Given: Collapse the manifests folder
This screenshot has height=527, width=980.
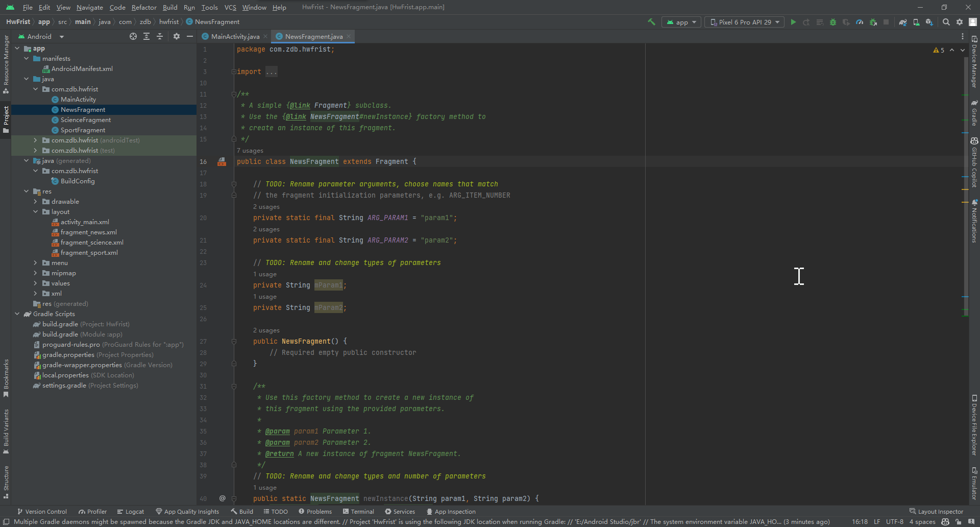Looking at the screenshot, I should pos(27,58).
